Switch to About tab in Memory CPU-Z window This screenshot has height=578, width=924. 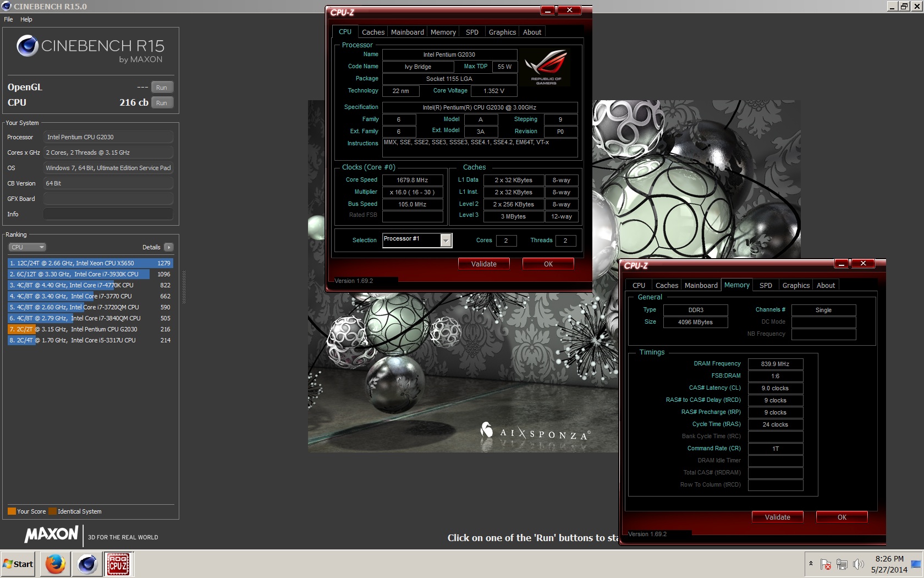click(x=826, y=286)
